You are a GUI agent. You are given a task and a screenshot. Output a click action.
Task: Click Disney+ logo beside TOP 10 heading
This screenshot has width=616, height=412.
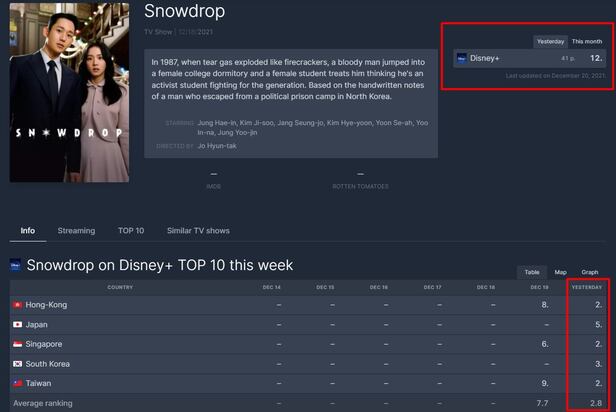(x=16, y=266)
